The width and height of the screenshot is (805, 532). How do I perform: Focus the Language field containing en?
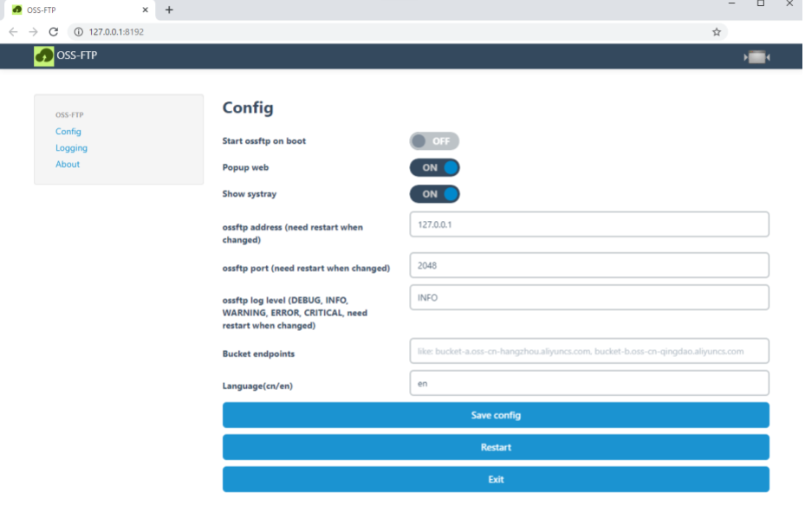pyautogui.click(x=589, y=384)
